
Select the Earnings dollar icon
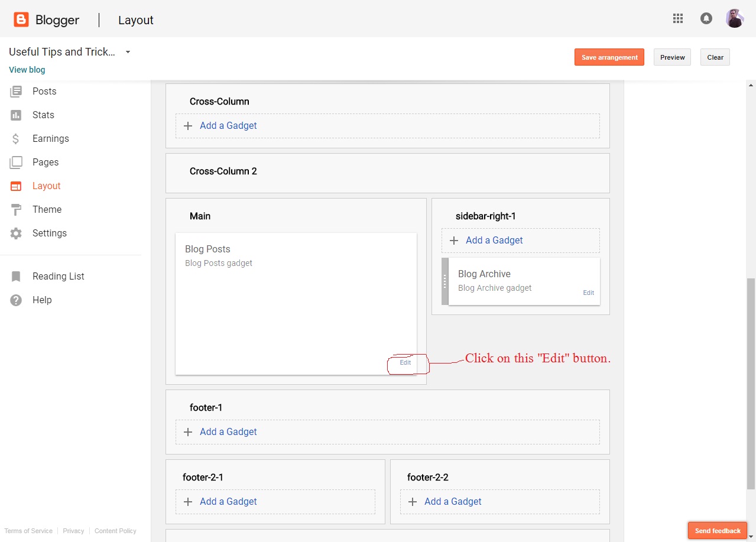coord(16,138)
